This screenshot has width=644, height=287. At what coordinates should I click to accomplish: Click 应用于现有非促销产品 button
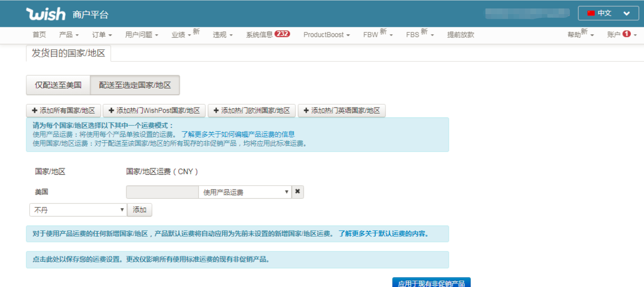pyautogui.click(x=431, y=282)
